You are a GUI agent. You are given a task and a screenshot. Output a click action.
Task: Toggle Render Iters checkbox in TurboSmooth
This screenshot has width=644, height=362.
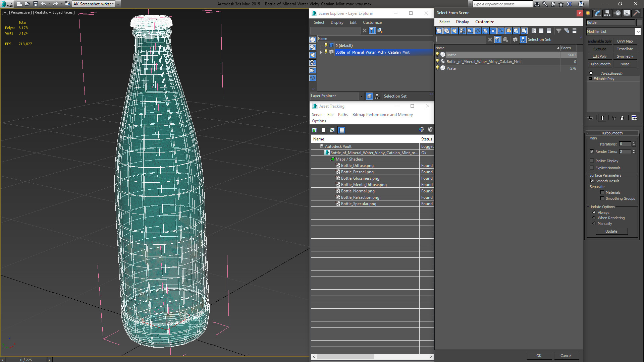[x=592, y=152]
